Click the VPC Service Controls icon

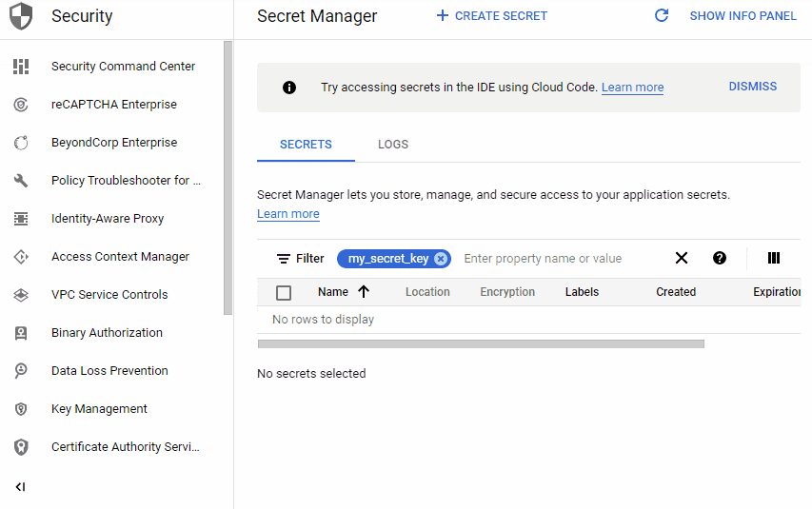21,295
